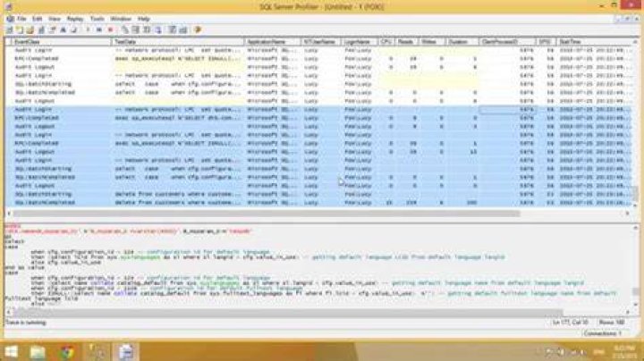
Task: Click the SQL Server Profiler taskbar icon
Action: pos(126,351)
